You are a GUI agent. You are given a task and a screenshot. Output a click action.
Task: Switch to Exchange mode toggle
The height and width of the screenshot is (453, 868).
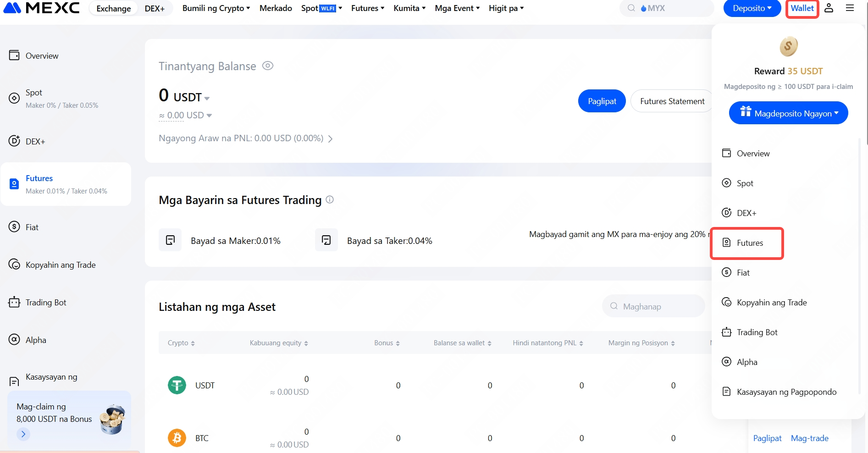[x=114, y=8]
